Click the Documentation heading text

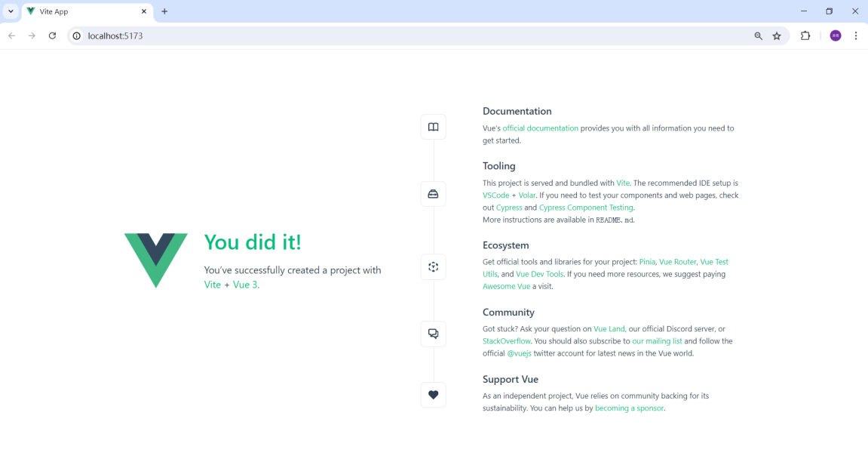[x=517, y=111]
